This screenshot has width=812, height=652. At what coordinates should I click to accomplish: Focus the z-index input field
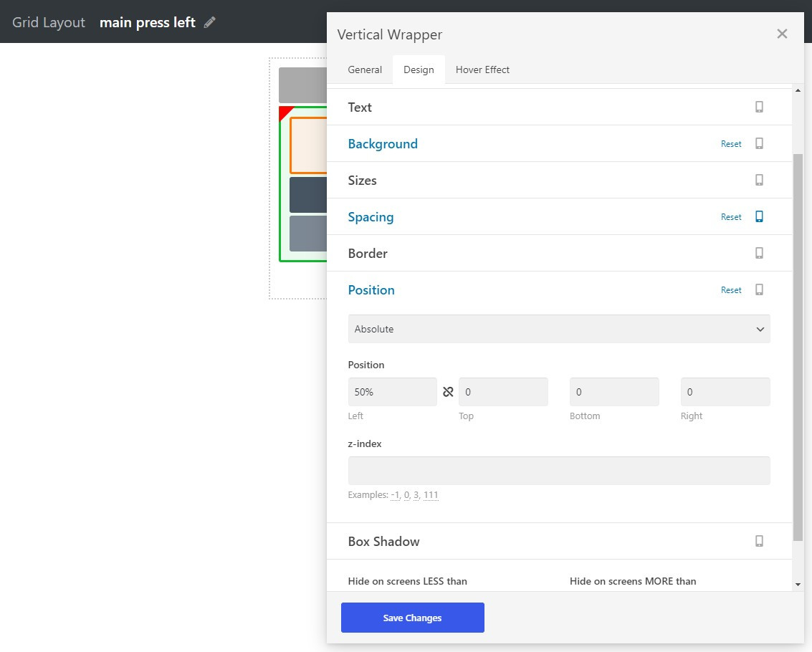tap(559, 471)
